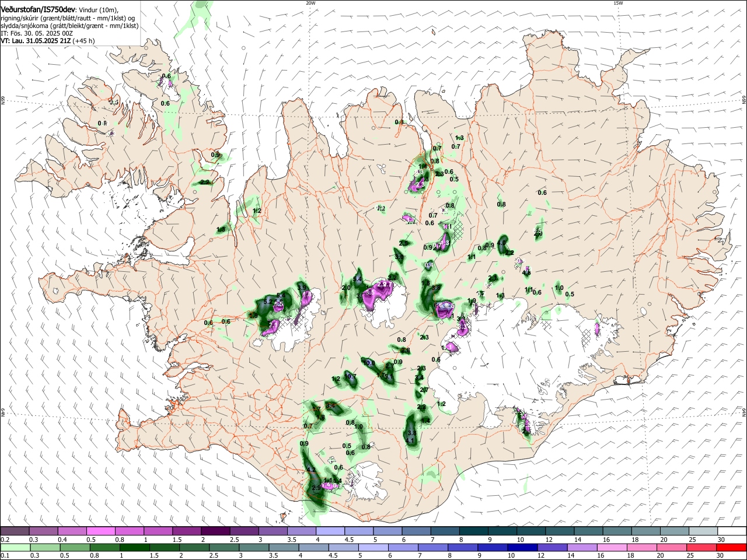Click the valid time line VT: Lau. 31.05.2025 21Z
Screen dimensions: 747x560
[36, 41]
